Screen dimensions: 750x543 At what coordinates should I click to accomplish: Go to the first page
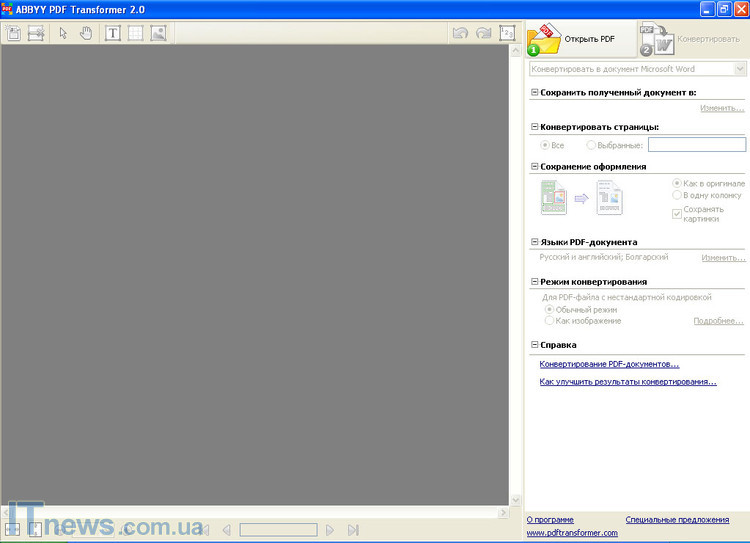tap(205, 530)
